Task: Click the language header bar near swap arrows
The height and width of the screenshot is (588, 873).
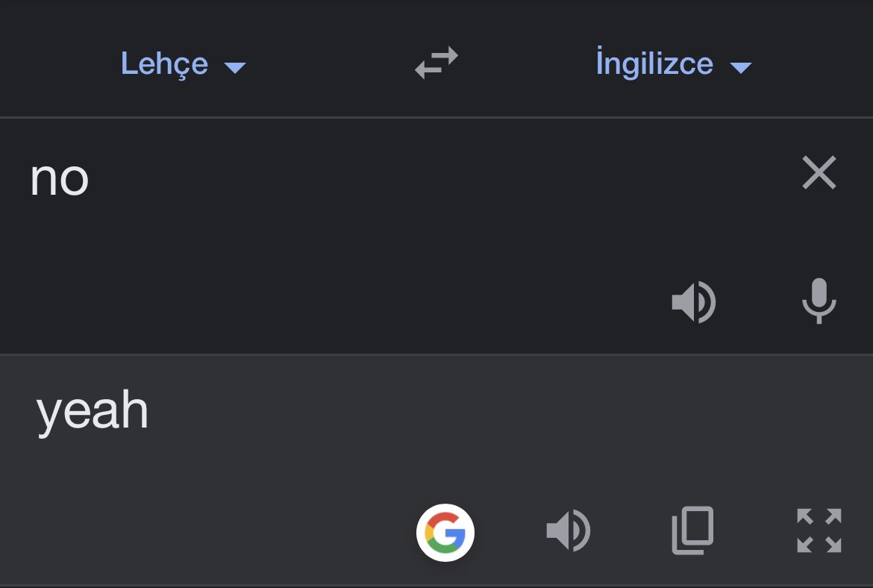Action: click(436, 58)
